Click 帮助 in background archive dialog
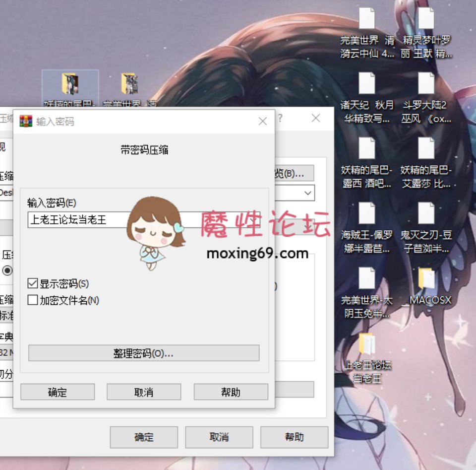The width and height of the screenshot is (476, 470). pos(294,437)
